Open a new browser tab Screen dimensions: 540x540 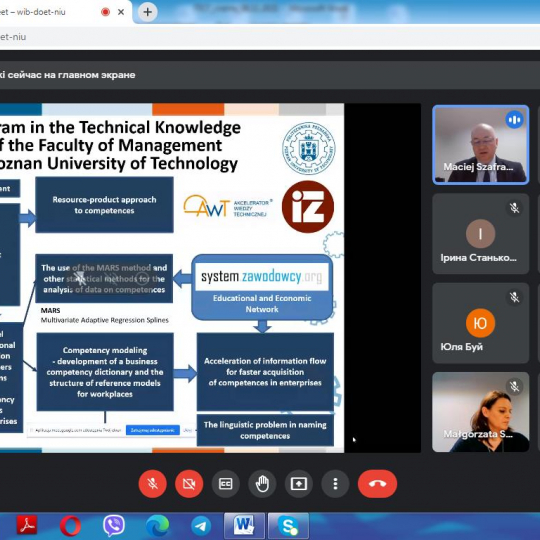coord(147,12)
